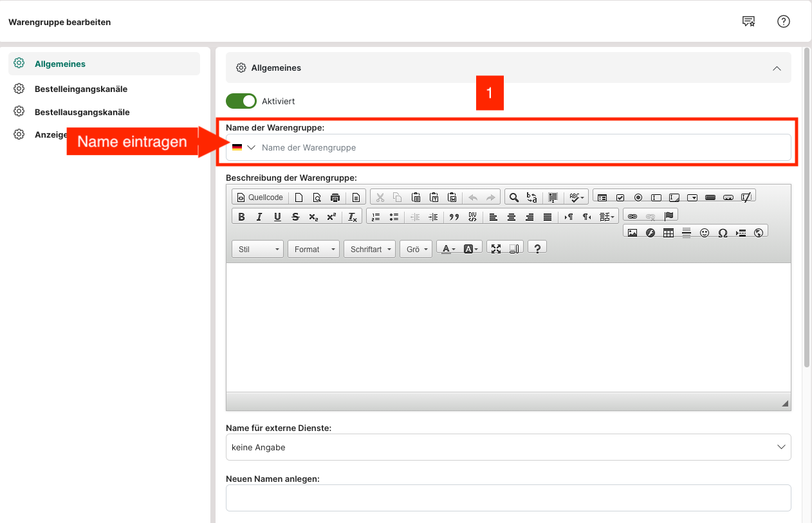Click the insert link icon
This screenshot has width=812, height=523.
point(632,216)
